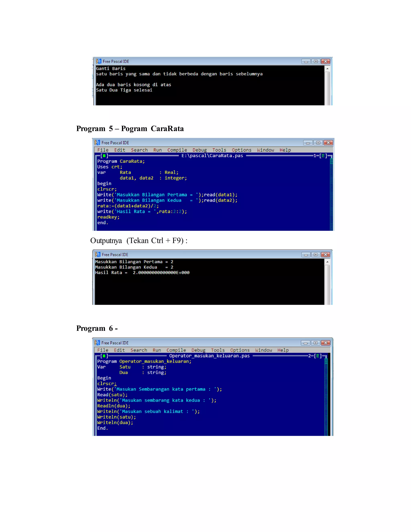Minimize the Ganti Baris output window
Image resolution: width=411 pixels, height=532 pixels.
pyautogui.click(x=306, y=61)
